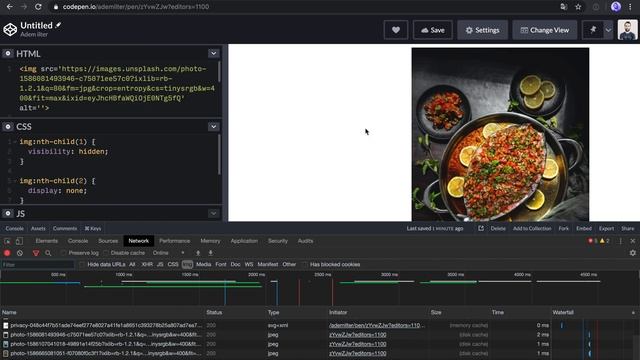Edit pen title with pencil icon
This screenshot has height=360, width=640.
[x=58, y=25]
